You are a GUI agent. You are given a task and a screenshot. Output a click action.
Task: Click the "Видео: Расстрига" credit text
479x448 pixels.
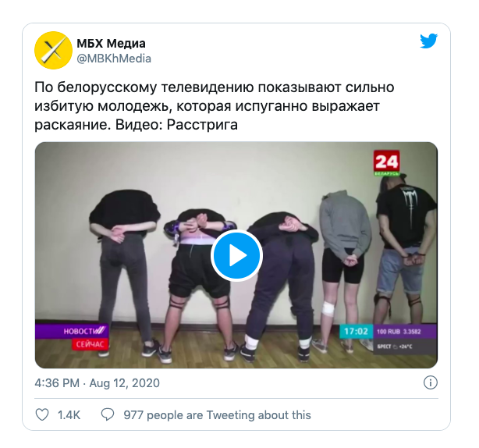click(x=176, y=125)
